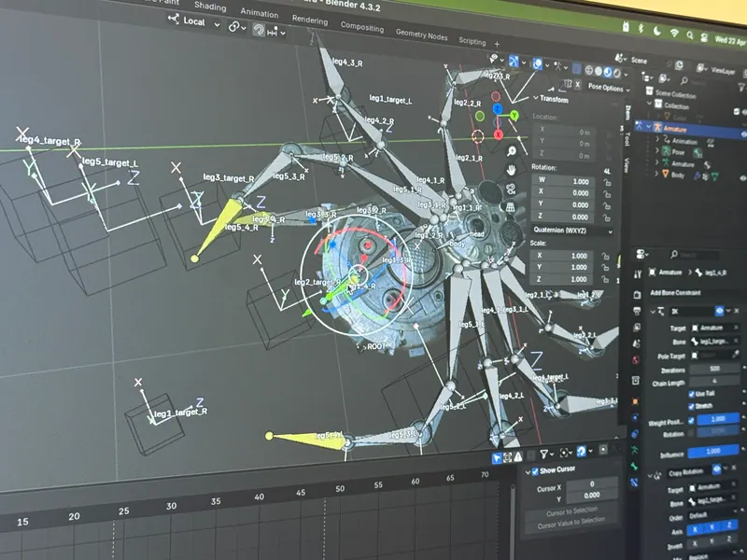Collapse the IK constraint panel
This screenshot has height=560, width=747.
[654, 312]
